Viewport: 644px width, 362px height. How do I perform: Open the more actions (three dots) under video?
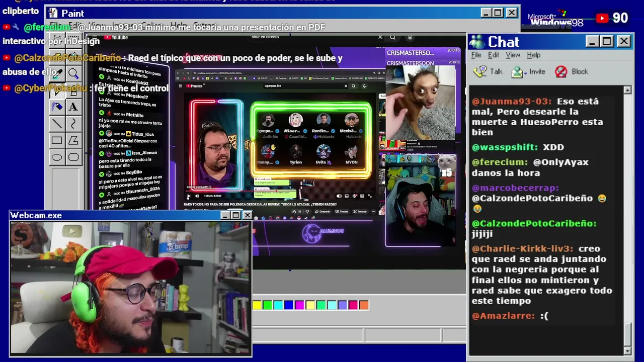pos(373,212)
